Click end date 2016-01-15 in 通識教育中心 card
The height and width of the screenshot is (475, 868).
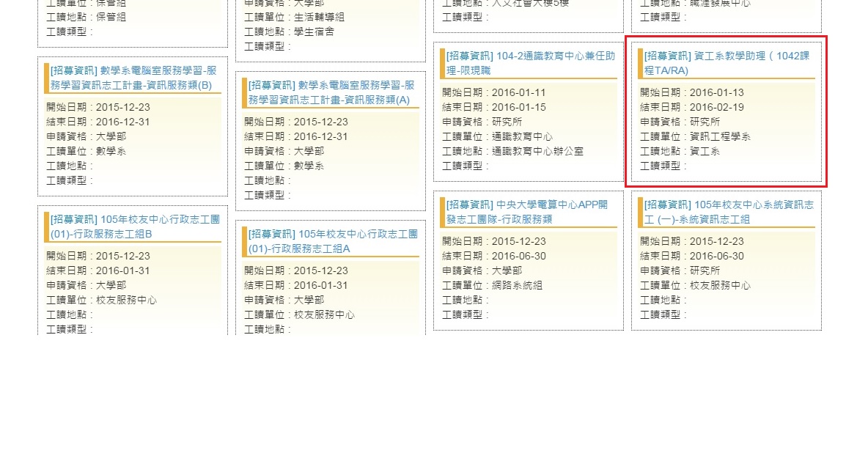click(x=518, y=107)
